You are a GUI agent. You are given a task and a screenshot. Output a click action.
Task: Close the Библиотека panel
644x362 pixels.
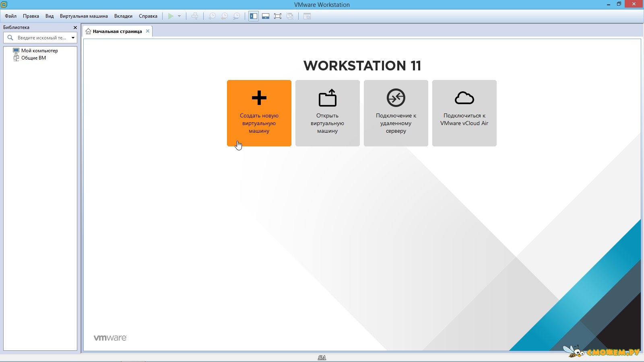(75, 27)
